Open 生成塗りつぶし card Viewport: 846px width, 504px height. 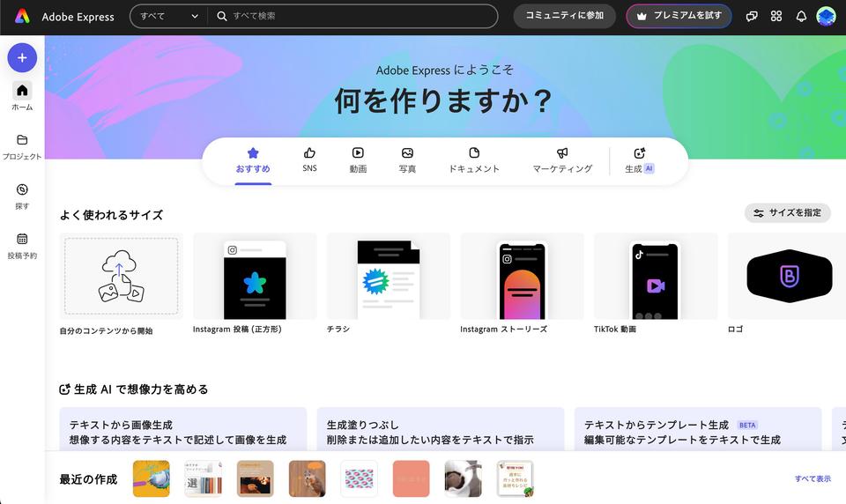441,429
